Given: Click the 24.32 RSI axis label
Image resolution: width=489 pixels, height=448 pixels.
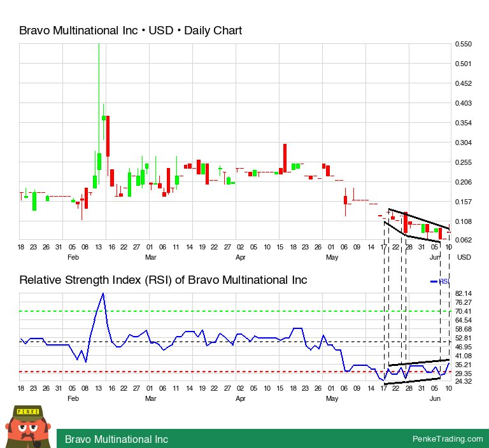Looking at the screenshot, I should [464, 381].
